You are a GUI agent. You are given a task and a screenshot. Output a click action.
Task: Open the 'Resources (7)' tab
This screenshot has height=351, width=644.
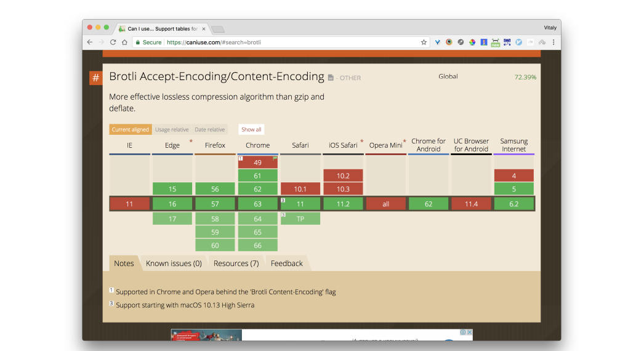[236, 264]
